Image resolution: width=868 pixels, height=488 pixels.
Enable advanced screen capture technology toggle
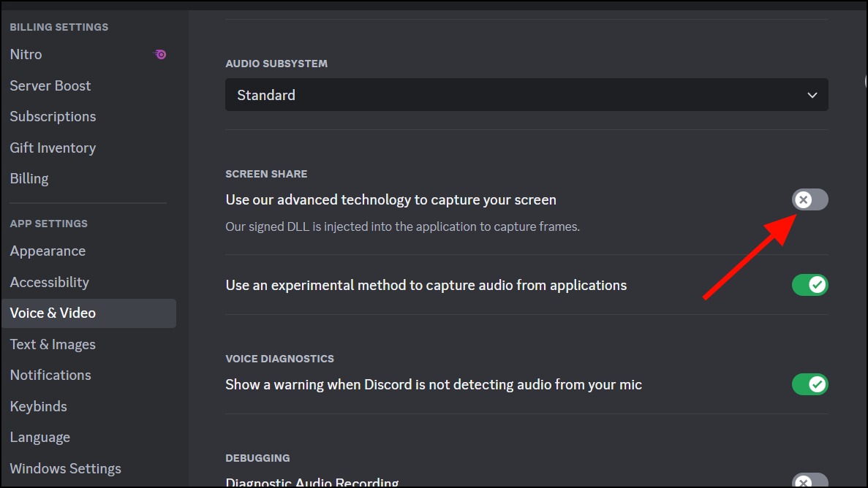tap(810, 199)
